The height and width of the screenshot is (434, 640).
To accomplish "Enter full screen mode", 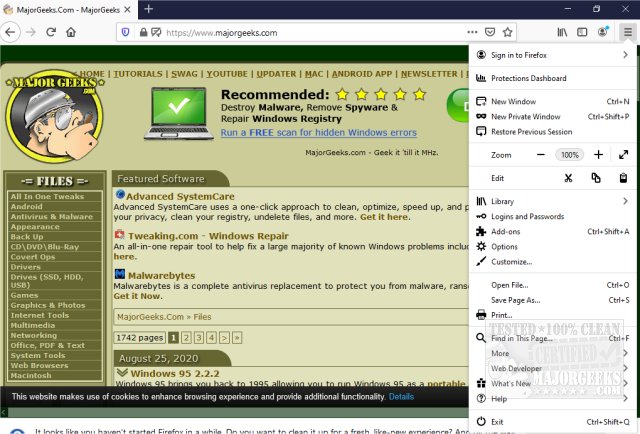I will (623, 155).
